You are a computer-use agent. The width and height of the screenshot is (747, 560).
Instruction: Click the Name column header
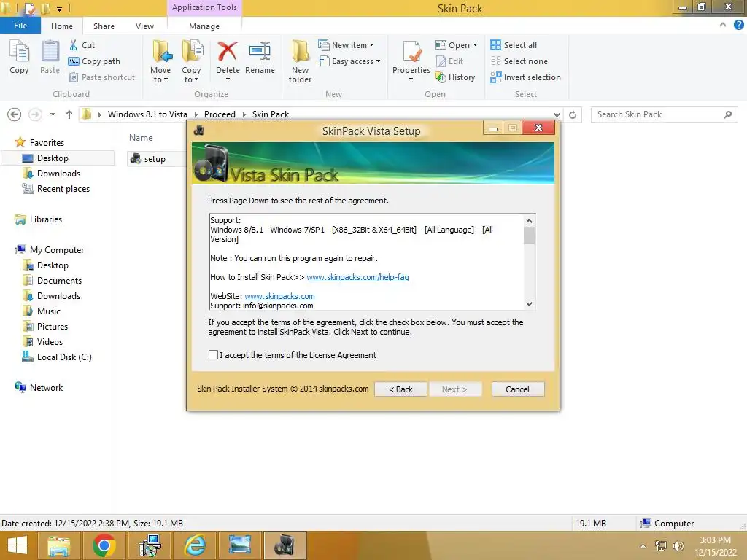[141, 138]
